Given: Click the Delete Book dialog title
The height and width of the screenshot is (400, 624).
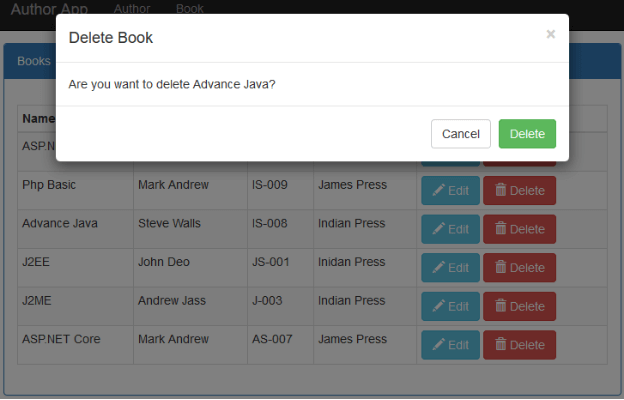Looking at the screenshot, I should click(110, 38).
